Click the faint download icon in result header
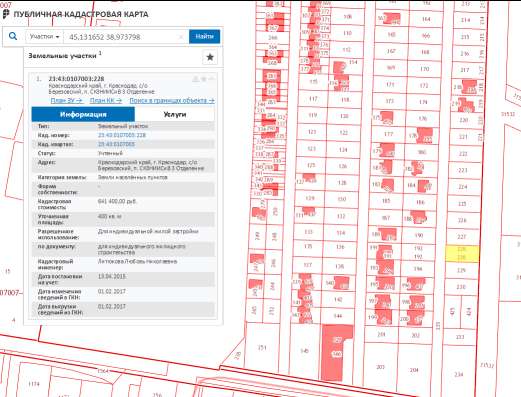The image size is (521, 397). (x=196, y=79)
